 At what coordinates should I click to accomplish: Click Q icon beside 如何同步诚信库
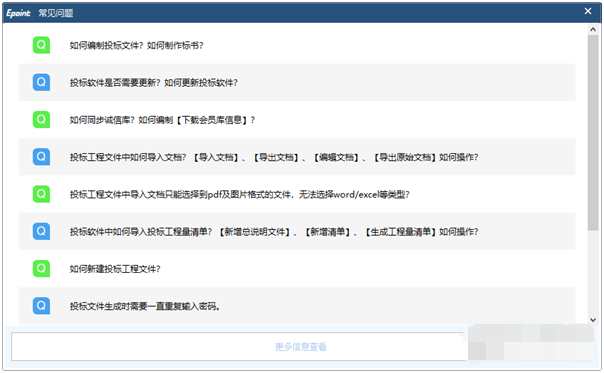pos(41,119)
